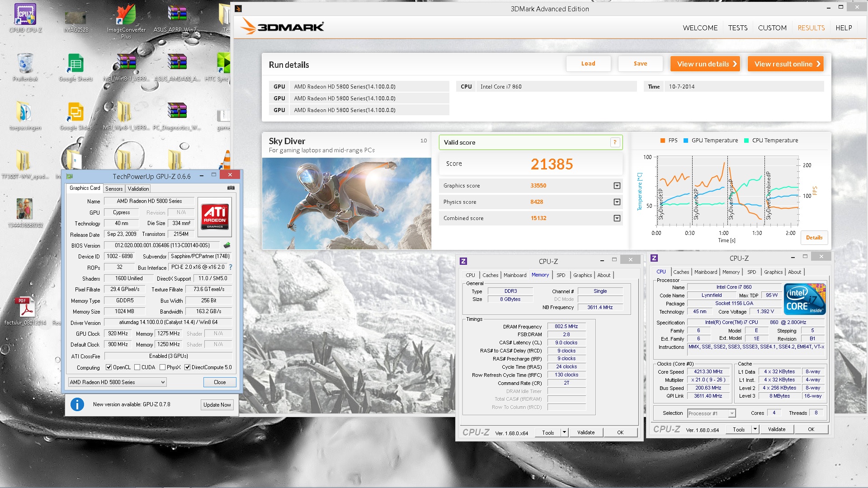Click the valid score help question mark
The image size is (868, 488).
(x=615, y=142)
